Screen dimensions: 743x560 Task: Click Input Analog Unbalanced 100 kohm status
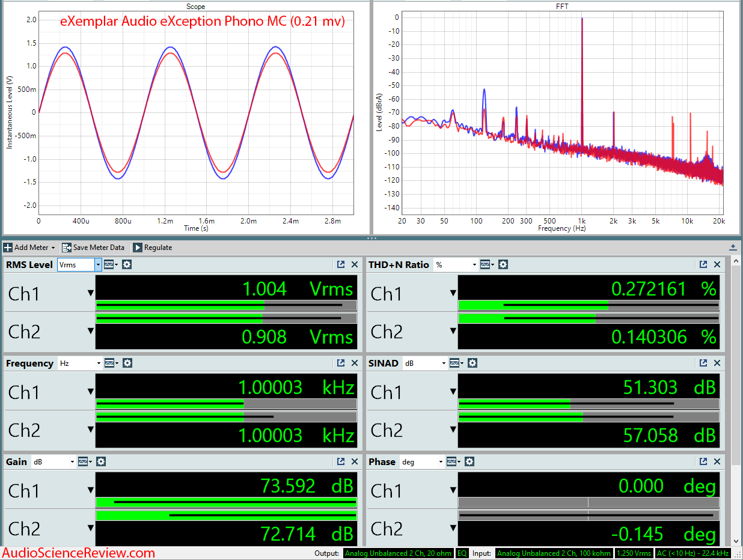point(554,553)
